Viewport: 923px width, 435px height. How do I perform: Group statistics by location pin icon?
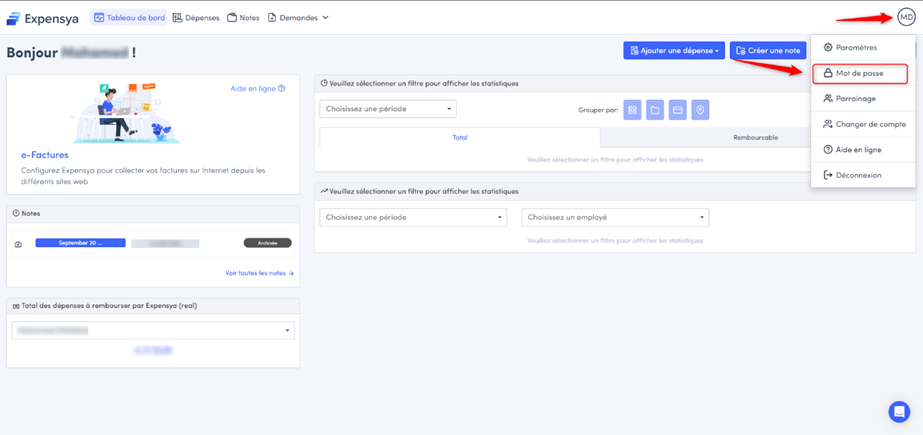700,110
